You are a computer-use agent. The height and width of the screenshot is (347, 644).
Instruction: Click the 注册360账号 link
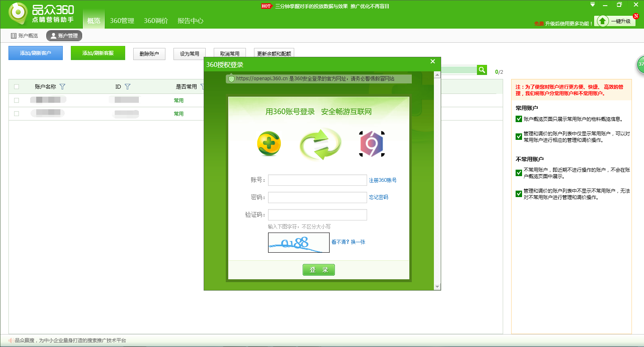[x=383, y=180]
